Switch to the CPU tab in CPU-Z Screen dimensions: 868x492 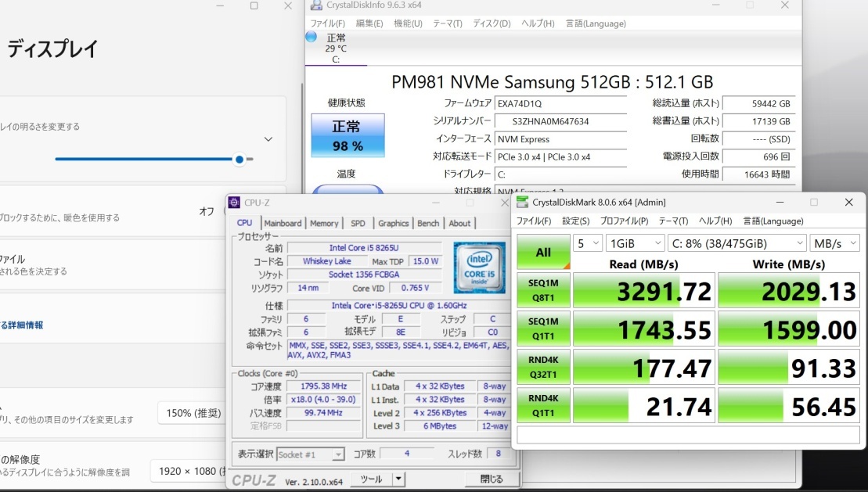click(245, 222)
